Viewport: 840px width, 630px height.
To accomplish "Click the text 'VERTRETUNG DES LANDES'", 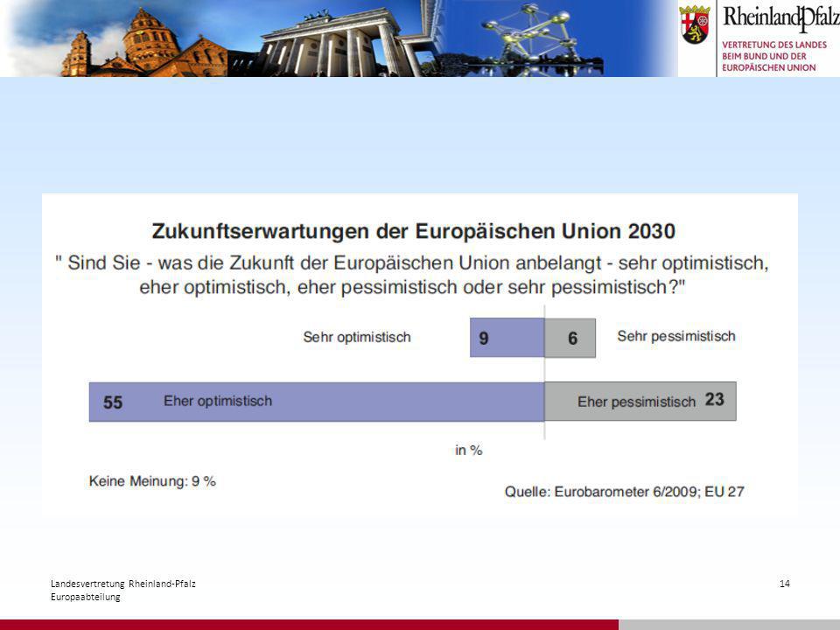I will 774,45.
